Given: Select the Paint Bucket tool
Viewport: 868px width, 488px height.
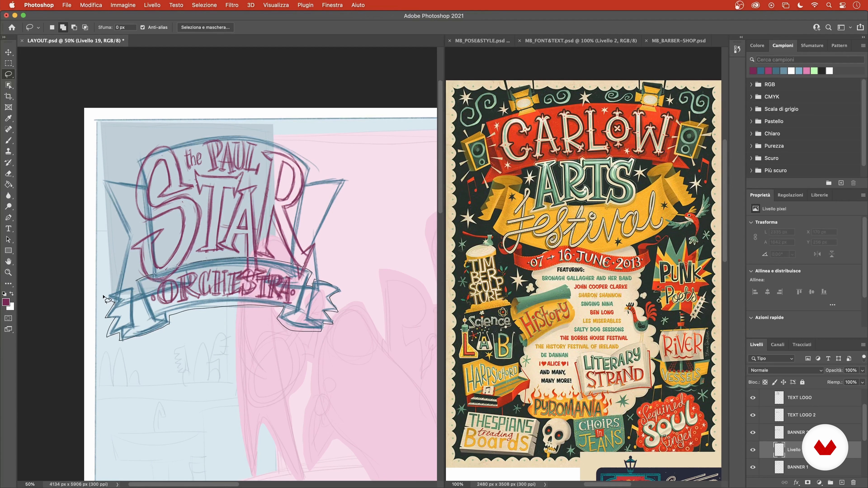Looking at the screenshot, I should (x=8, y=185).
